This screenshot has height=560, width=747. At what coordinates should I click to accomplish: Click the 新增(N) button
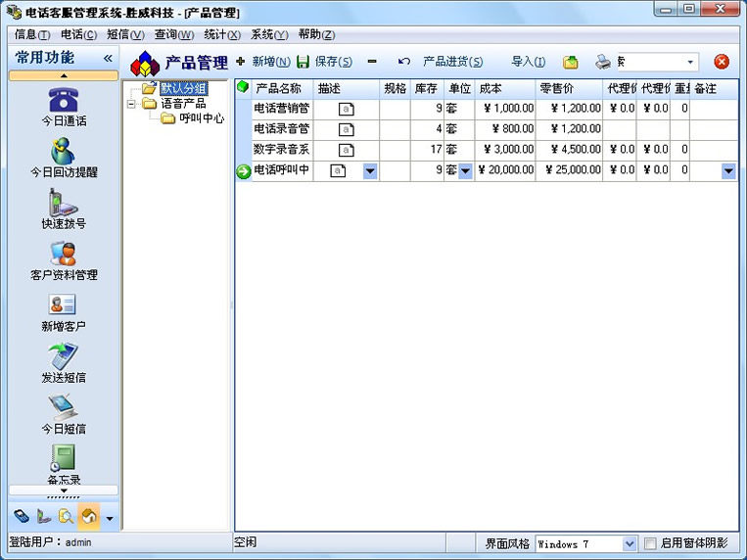coord(262,62)
